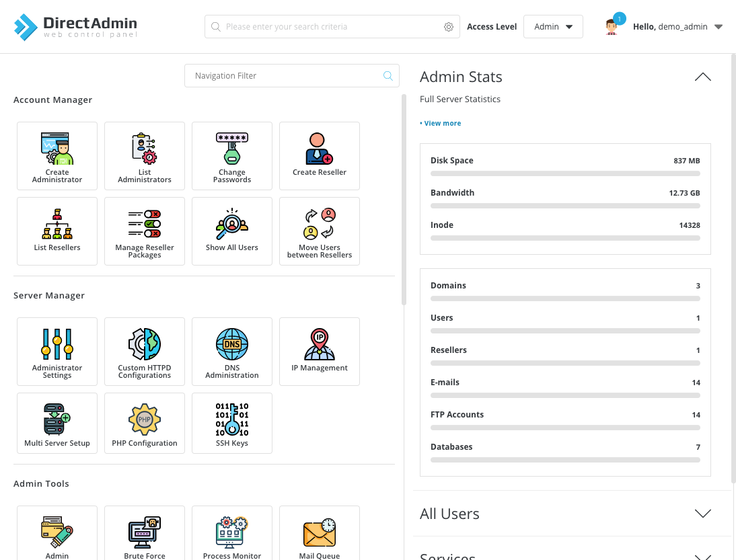The width and height of the screenshot is (736, 560).
Task: Open search settings via the gear icon
Action: (449, 26)
